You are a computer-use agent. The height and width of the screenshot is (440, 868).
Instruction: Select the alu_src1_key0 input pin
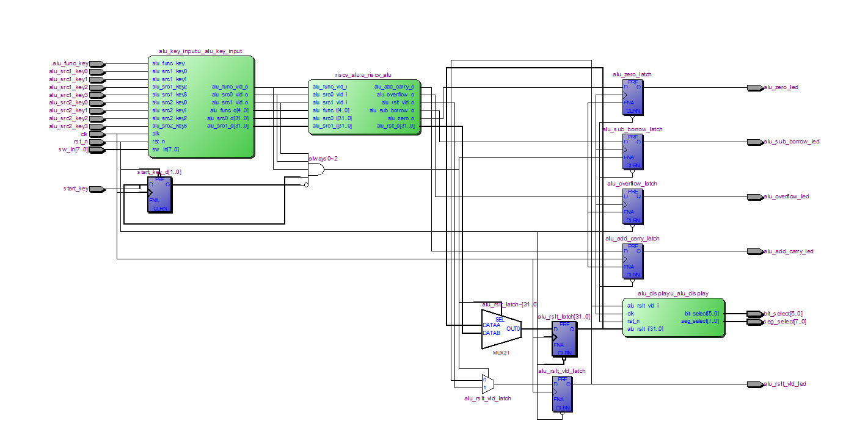tap(98, 71)
